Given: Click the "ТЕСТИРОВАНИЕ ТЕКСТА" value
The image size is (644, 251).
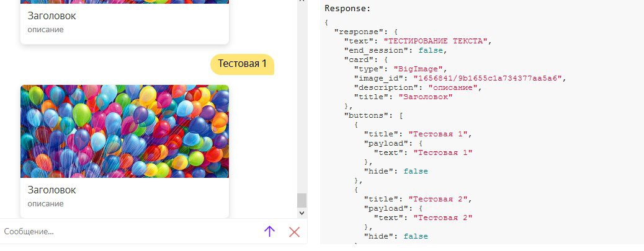Looking at the screenshot, I should (436, 41).
